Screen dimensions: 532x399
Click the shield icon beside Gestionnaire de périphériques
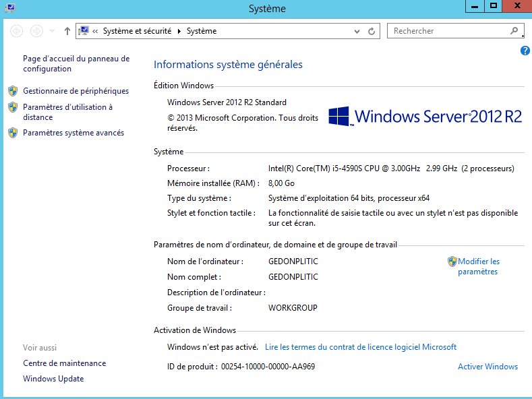click(13, 91)
